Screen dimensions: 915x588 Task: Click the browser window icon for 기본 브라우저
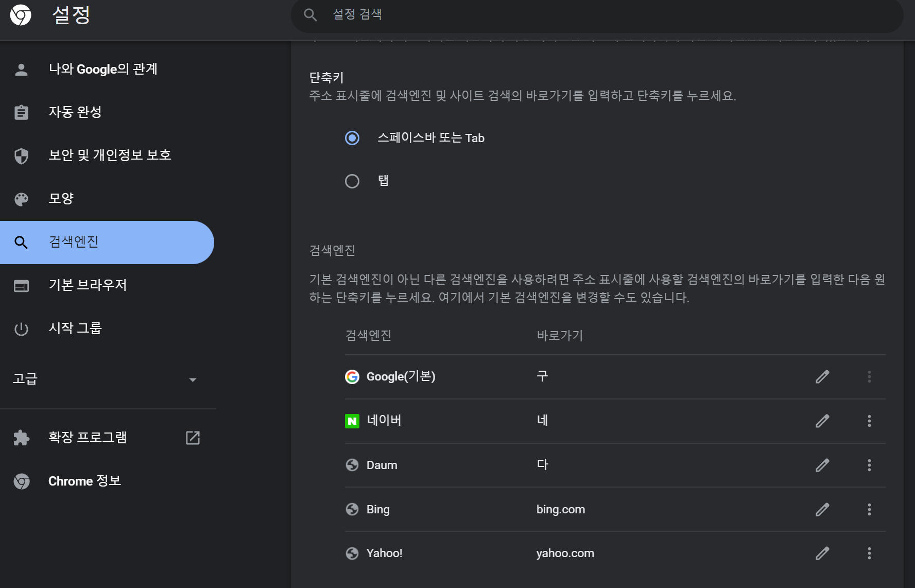21,286
